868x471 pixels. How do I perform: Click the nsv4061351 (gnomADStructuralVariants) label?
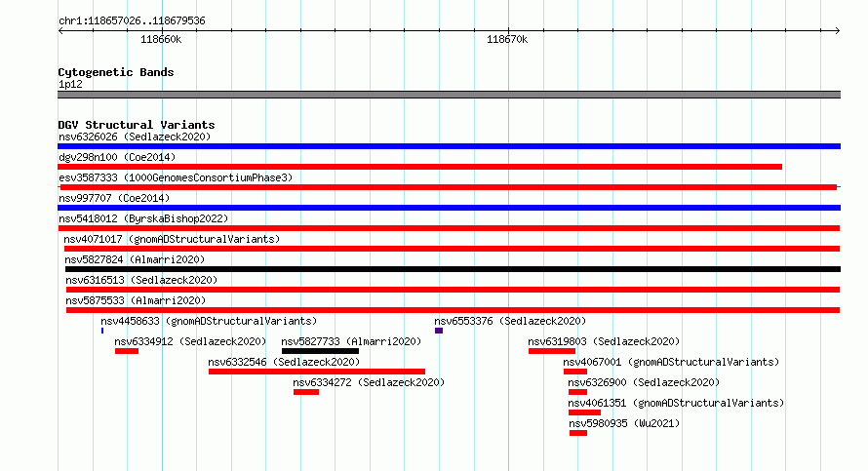pos(676,403)
